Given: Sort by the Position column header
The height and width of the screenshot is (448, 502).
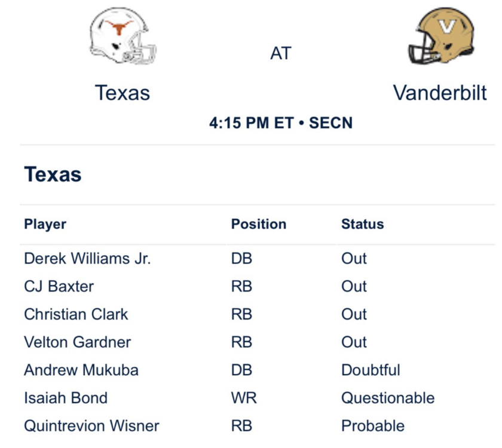Looking at the screenshot, I should (x=259, y=225).
